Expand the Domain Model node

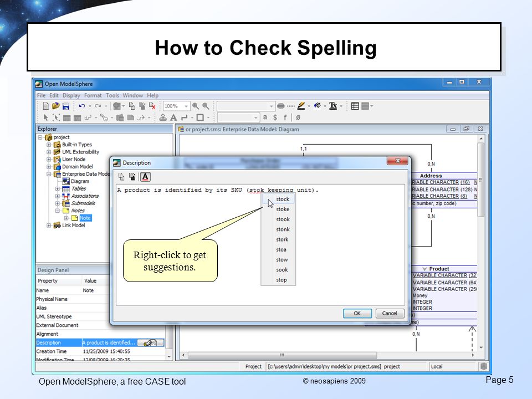pyautogui.click(x=49, y=167)
